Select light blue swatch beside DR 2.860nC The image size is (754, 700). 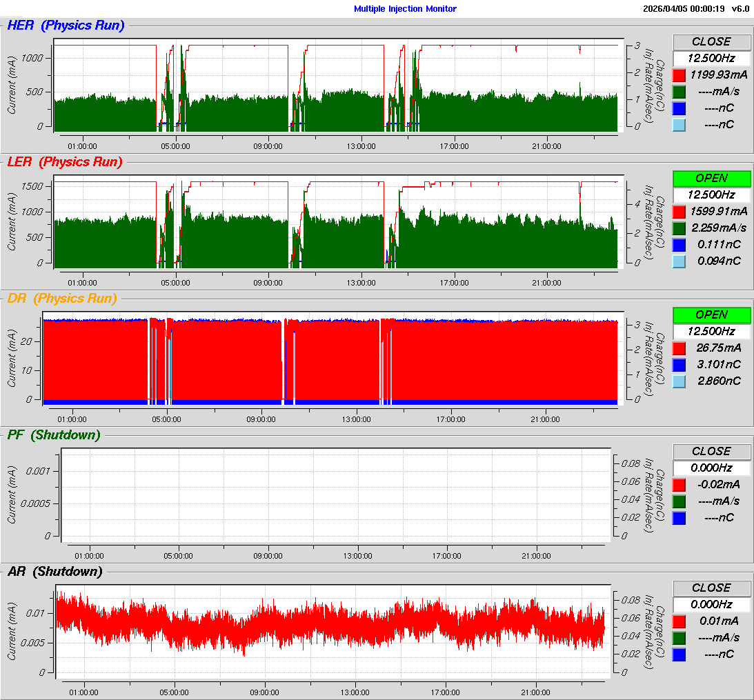tap(679, 381)
